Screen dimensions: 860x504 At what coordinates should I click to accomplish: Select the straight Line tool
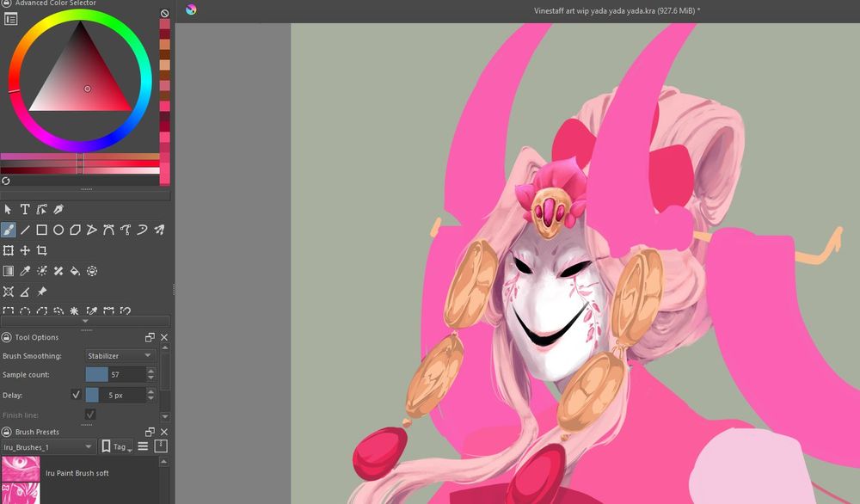pos(25,230)
